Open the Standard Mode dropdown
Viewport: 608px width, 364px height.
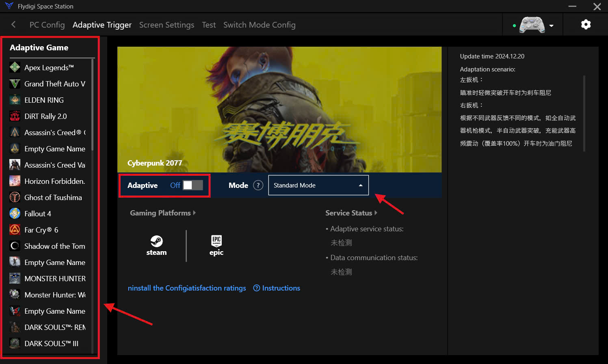click(x=318, y=185)
